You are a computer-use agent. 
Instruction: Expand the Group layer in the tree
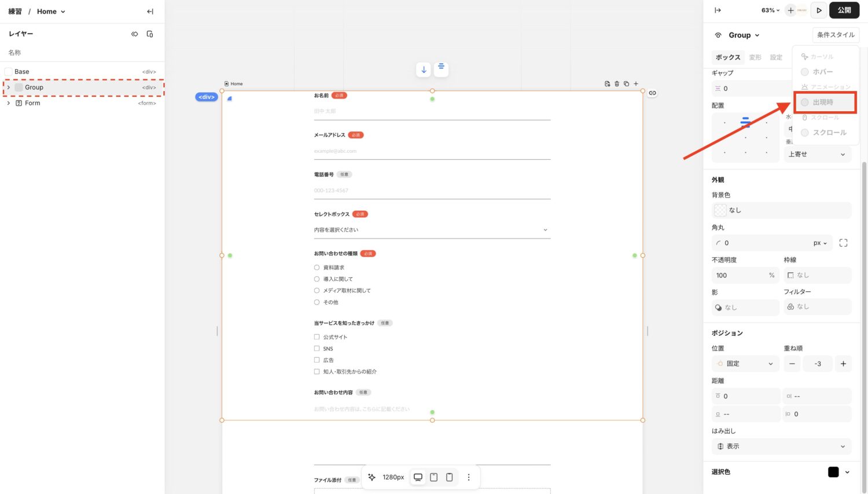(x=9, y=87)
